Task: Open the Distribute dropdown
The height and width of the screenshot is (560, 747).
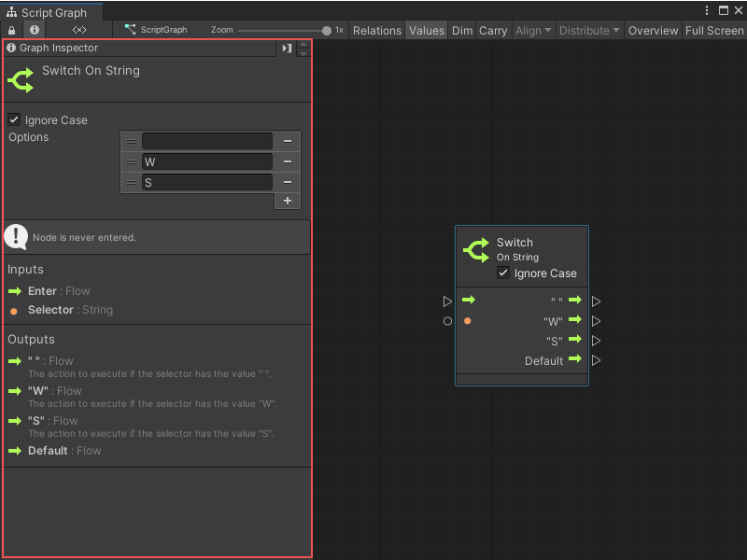Action: pos(588,30)
